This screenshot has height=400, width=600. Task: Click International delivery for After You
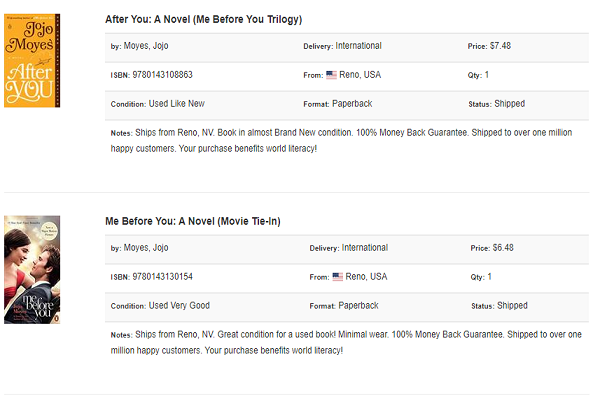pos(358,46)
